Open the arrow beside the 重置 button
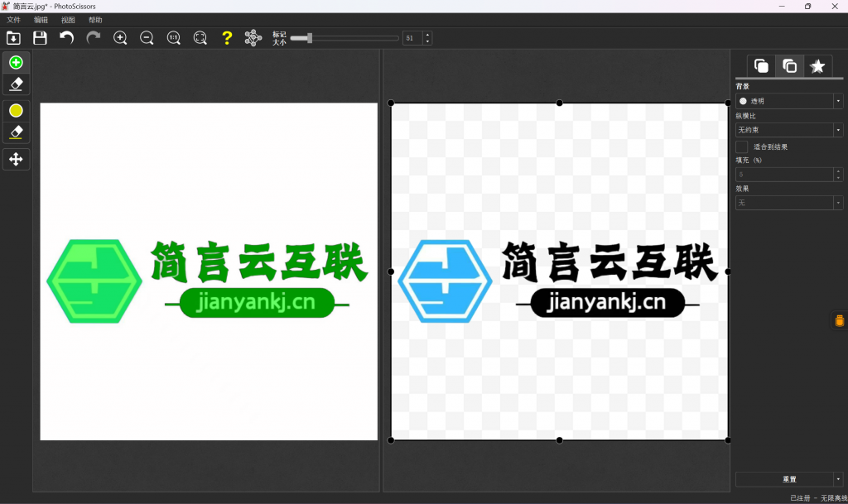Viewport: 848px width, 504px height. tap(838, 479)
